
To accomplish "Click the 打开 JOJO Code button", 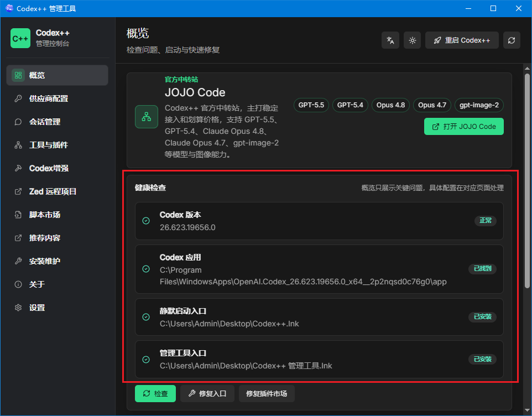I will (464, 127).
